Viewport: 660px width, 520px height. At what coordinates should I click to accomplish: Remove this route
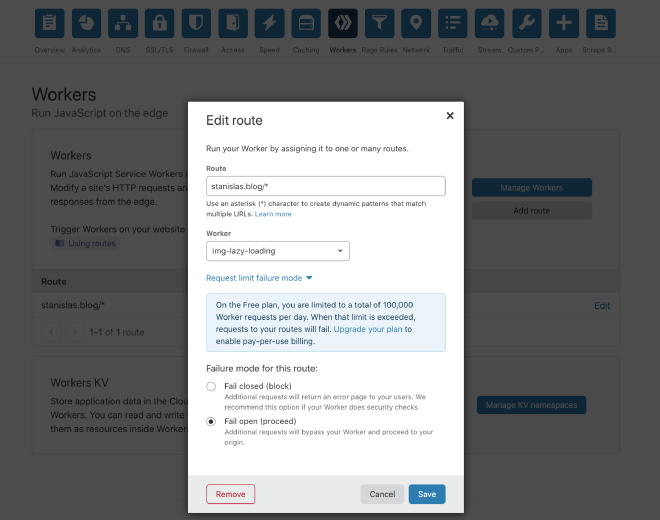(230, 494)
